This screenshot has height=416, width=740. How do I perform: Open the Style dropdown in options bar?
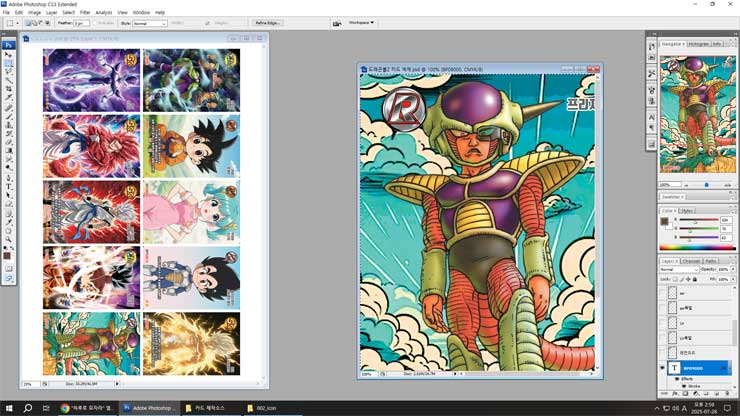pyautogui.click(x=150, y=23)
